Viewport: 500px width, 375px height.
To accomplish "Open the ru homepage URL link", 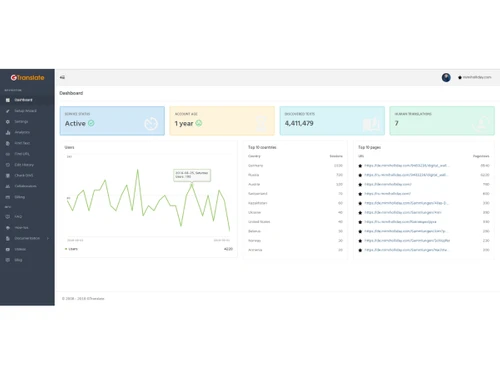I will coord(387,193).
